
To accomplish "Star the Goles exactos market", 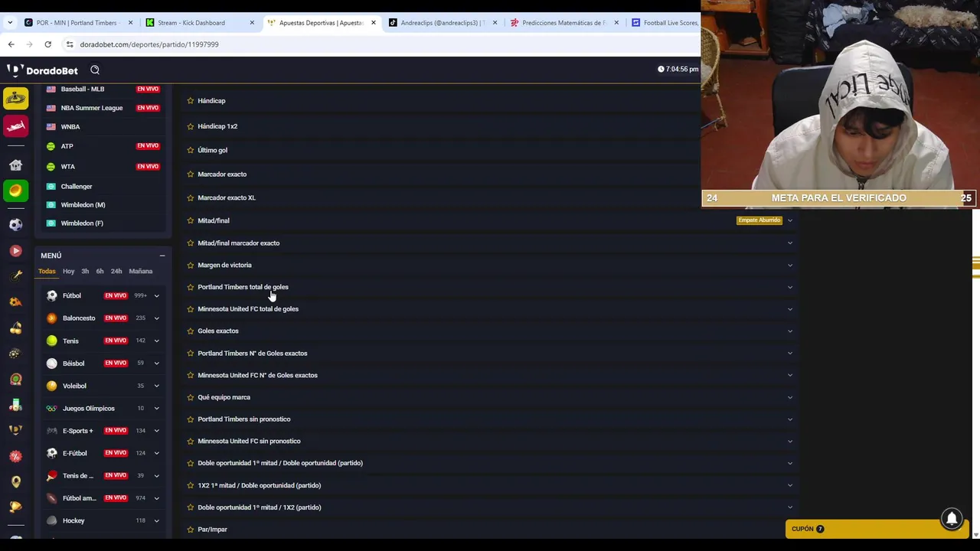I will click(191, 331).
